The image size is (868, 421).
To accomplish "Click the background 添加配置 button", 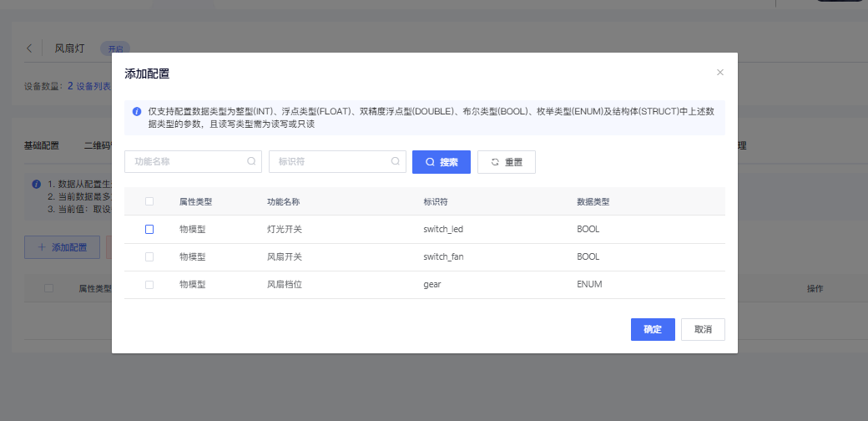I will pos(63,247).
